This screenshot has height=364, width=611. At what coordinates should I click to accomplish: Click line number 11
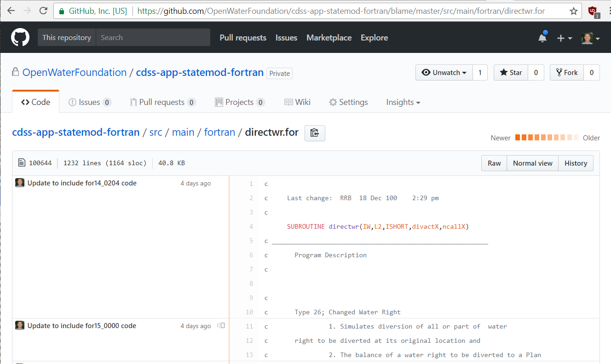point(249,326)
